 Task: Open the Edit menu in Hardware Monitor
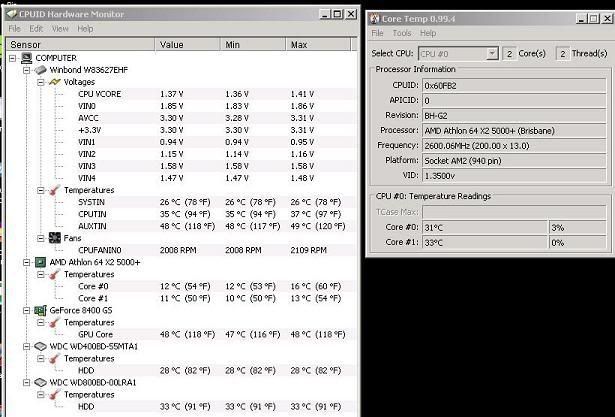[36, 29]
